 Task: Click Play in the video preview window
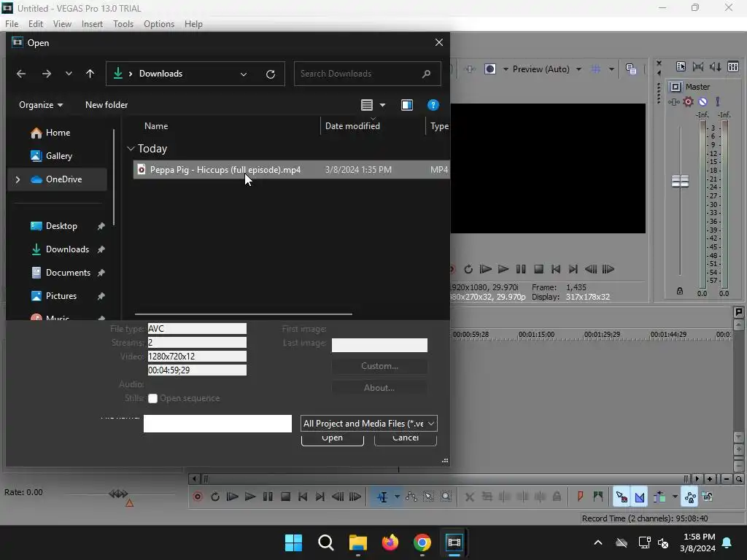503,269
